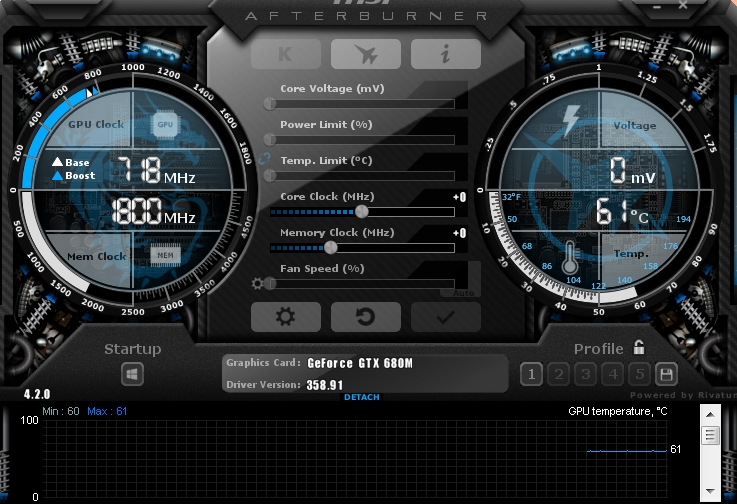
Task: Close the Afterburner window
Action: pos(683,5)
